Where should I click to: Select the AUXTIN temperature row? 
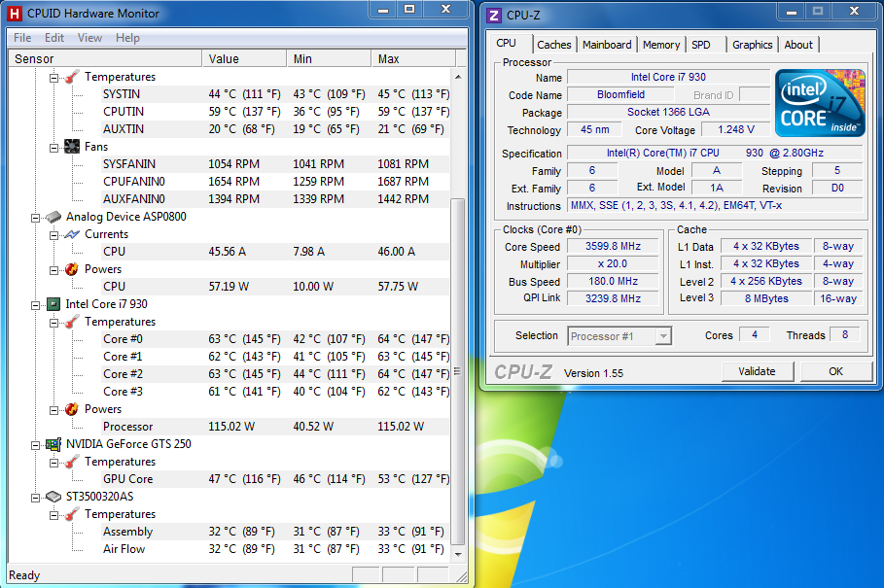[x=275, y=129]
